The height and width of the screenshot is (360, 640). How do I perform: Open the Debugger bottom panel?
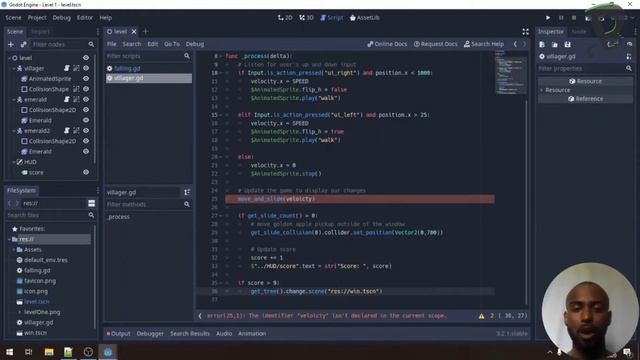(150, 333)
